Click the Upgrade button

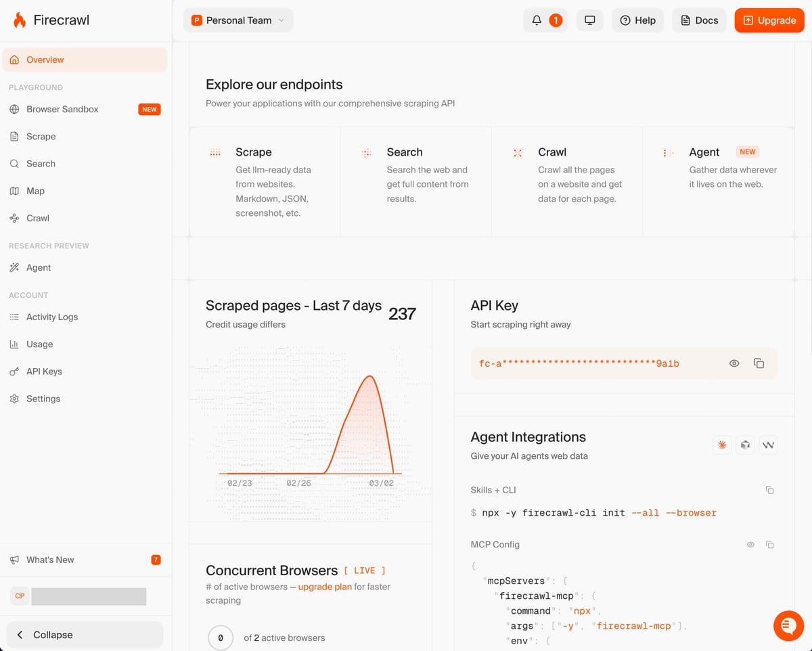[769, 20]
